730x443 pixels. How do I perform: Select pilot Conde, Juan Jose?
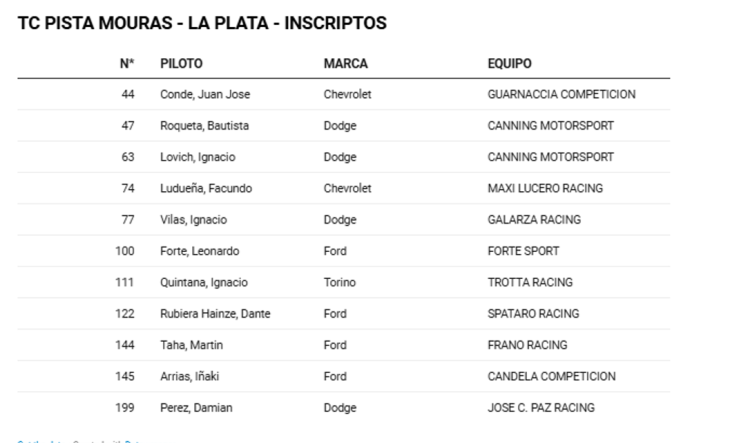point(205,94)
